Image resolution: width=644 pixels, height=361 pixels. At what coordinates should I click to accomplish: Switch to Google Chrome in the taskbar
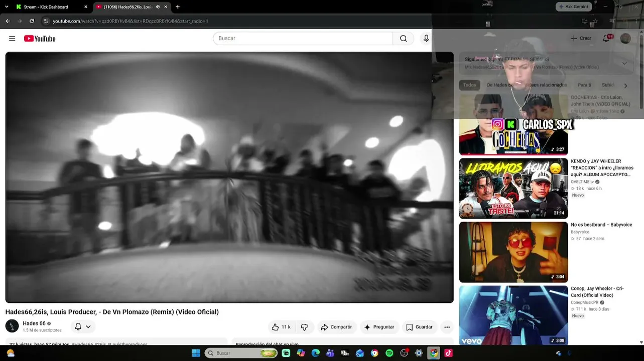(x=434, y=353)
